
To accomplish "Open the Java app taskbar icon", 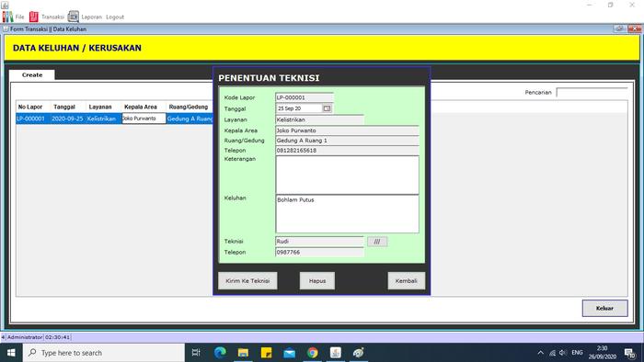I will tap(336, 353).
